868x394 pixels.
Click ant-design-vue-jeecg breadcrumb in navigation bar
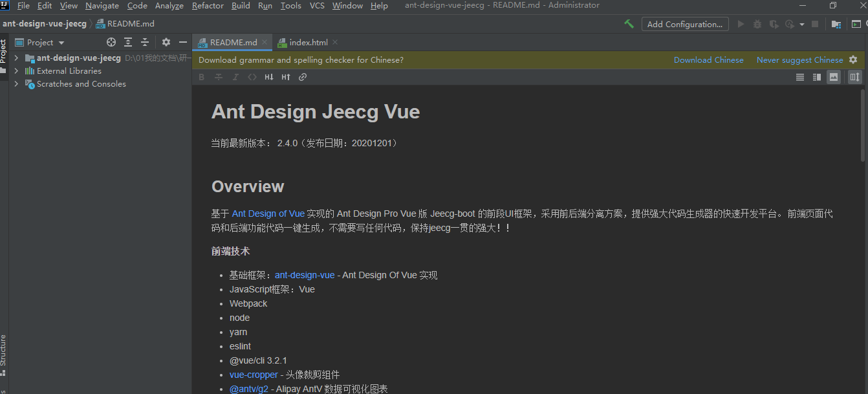45,24
